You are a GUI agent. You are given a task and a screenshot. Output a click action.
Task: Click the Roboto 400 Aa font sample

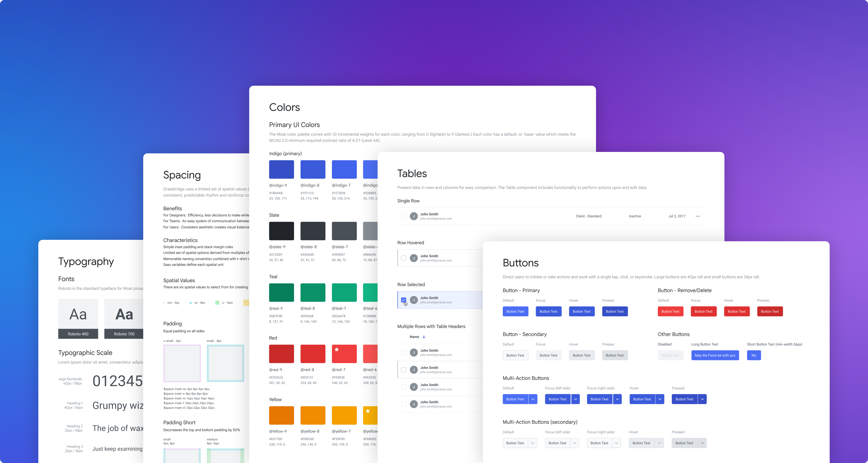pos(78,314)
